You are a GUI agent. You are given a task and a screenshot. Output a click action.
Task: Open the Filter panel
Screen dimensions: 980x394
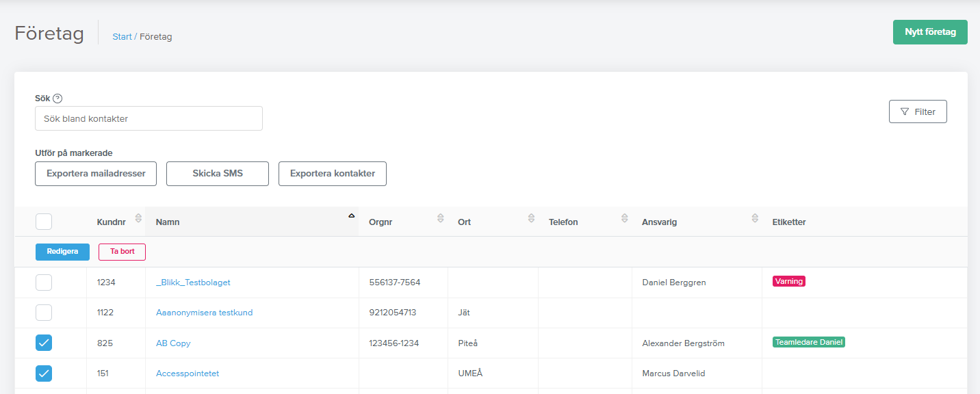[917, 111]
